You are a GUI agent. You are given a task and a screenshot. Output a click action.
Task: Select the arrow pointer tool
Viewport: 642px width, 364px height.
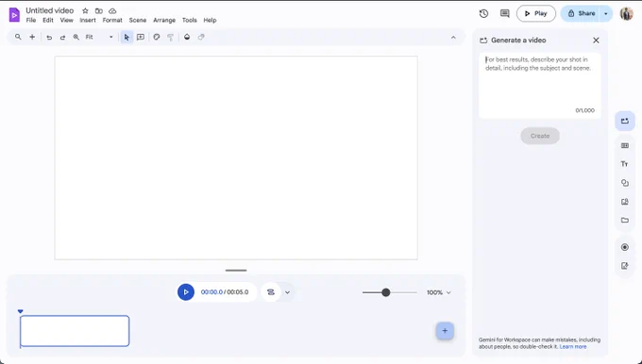coord(127,37)
